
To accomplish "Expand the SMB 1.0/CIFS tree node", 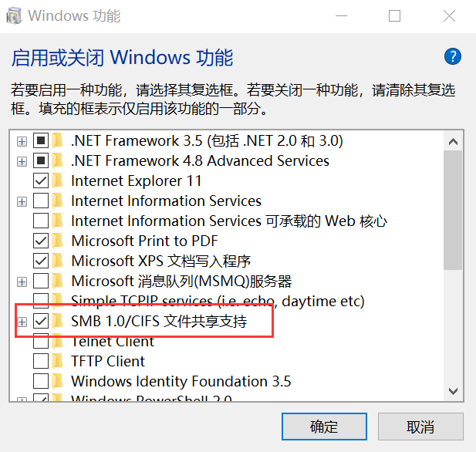I will tap(22, 322).
